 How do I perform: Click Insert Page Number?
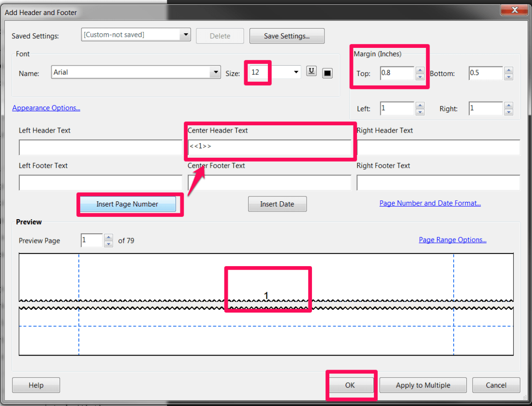coord(129,204)
